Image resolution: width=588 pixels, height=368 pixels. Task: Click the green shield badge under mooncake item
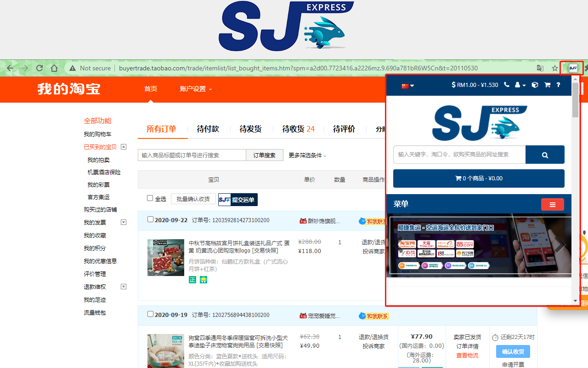coord(204,280)
